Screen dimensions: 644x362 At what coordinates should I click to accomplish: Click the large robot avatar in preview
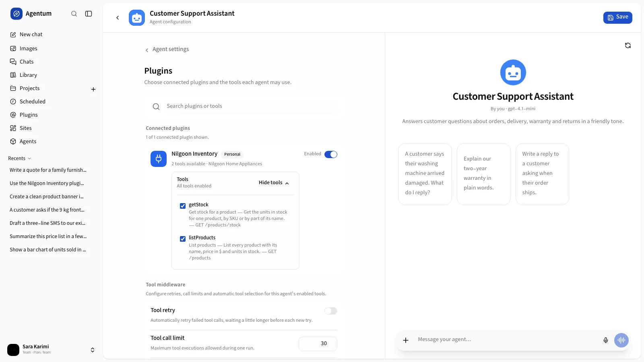(x=513, y=72)
